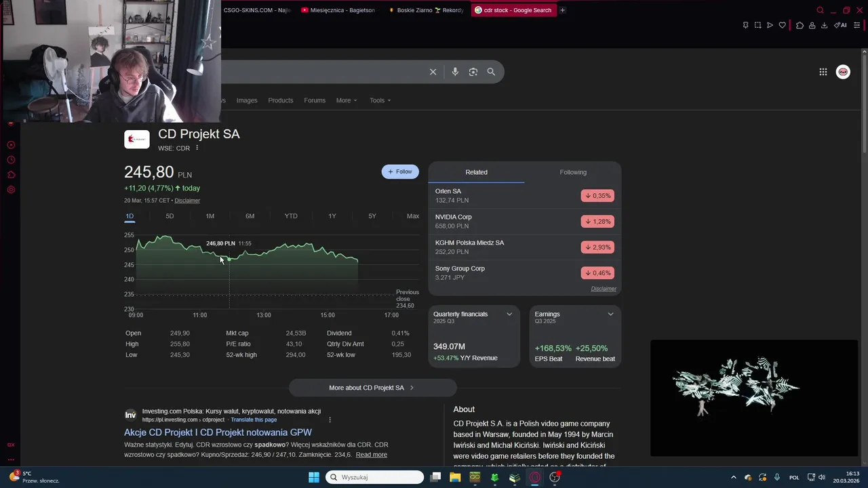868x488 pixels.
Task: Open options for the Investing.com result
Action: pyautogui.click(x=330, y=420)
